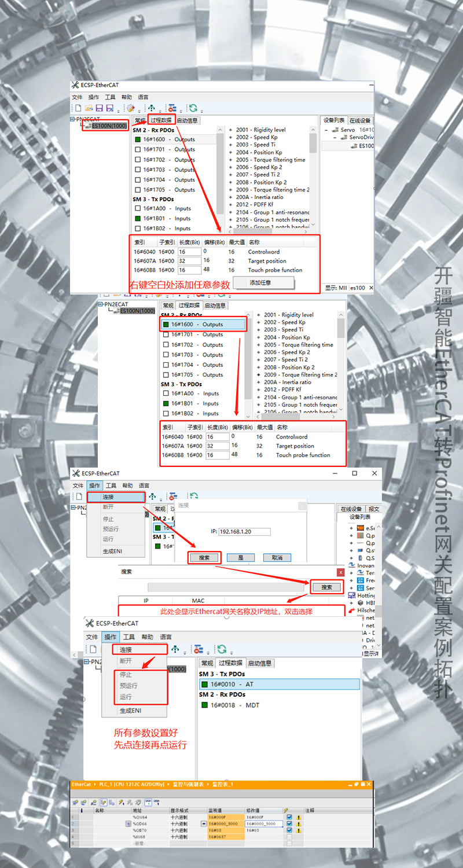Toggle green 16#0018 MDT checkbox

(x=204, y=705)
